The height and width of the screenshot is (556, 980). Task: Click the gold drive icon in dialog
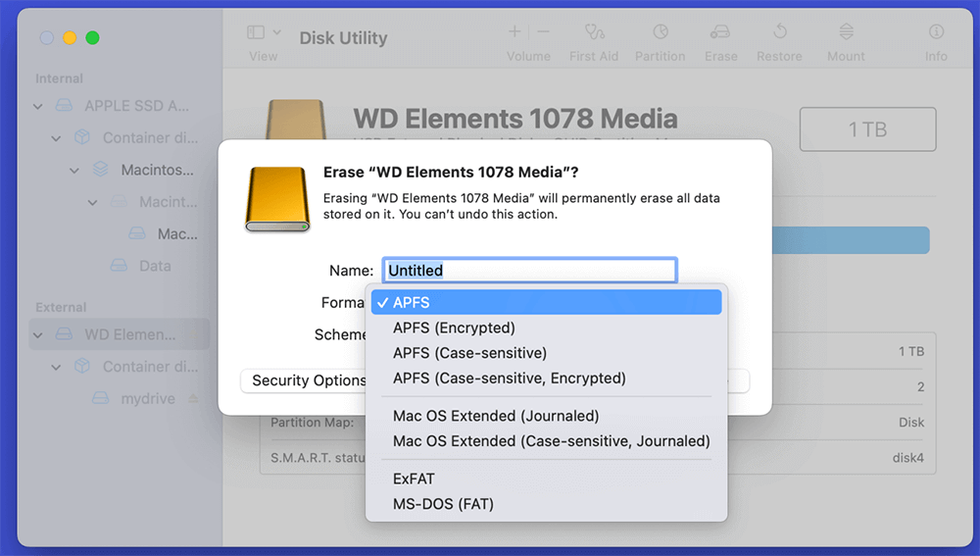tap(277, 199)
